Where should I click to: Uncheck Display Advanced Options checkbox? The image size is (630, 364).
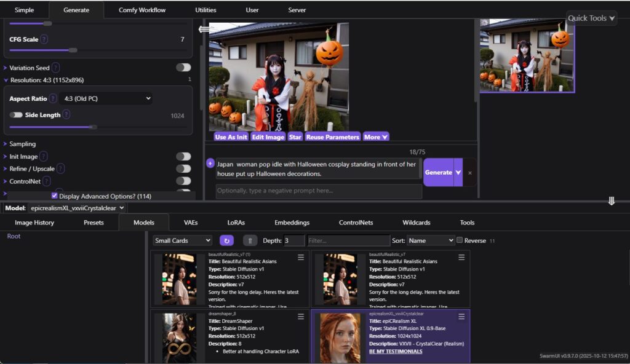click(x=55, y=196)
